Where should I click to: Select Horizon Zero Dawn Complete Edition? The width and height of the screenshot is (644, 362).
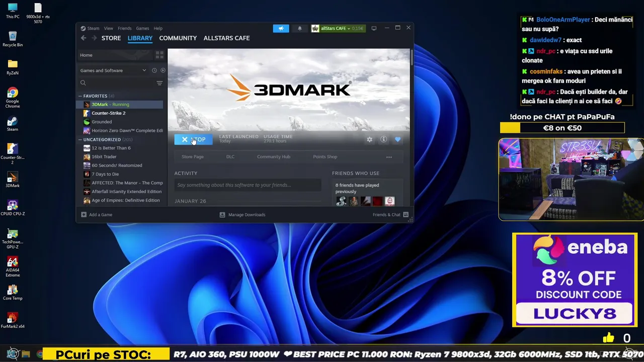120,131
